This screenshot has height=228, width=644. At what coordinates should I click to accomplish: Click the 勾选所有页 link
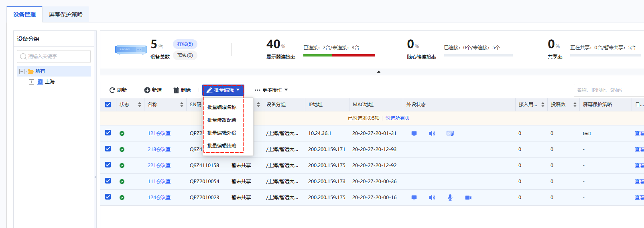pyautogui.click(x=398, y=118)
